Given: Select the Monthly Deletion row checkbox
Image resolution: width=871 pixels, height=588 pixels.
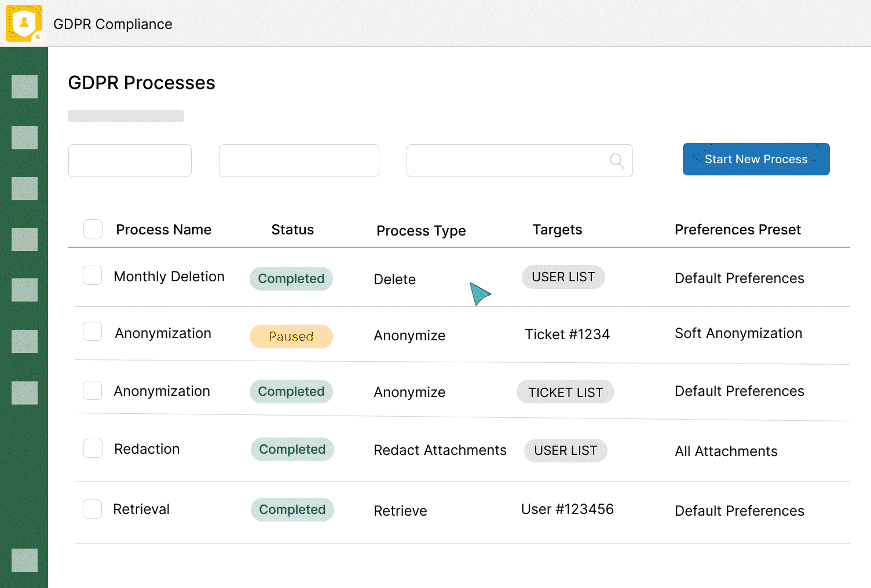Looking at the screenshot, I should tap(93, 275).
